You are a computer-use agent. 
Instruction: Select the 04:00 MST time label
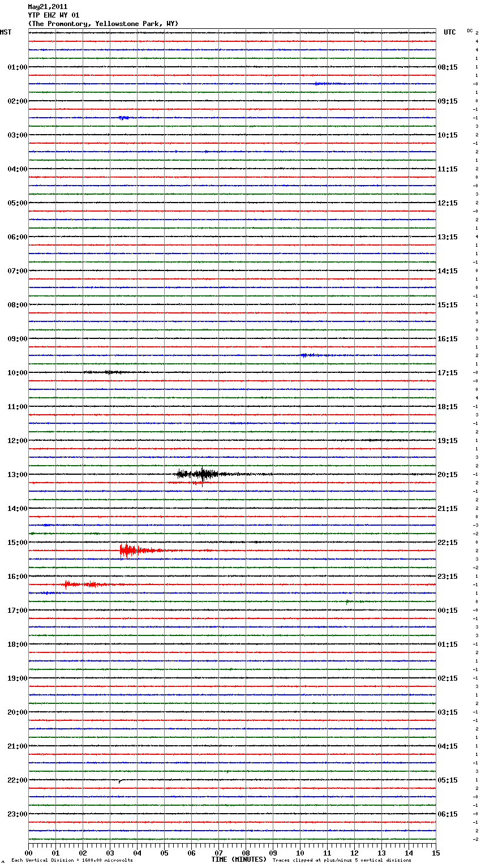18,169
